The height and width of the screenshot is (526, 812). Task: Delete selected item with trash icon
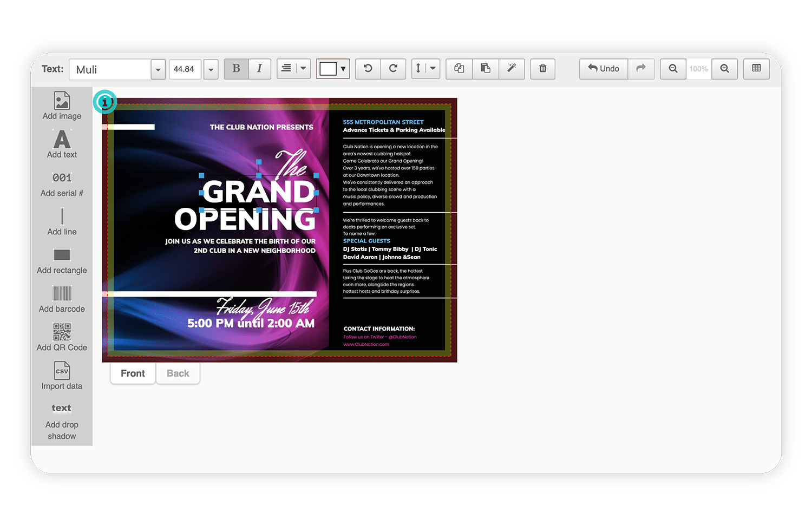tap(542, 69)
